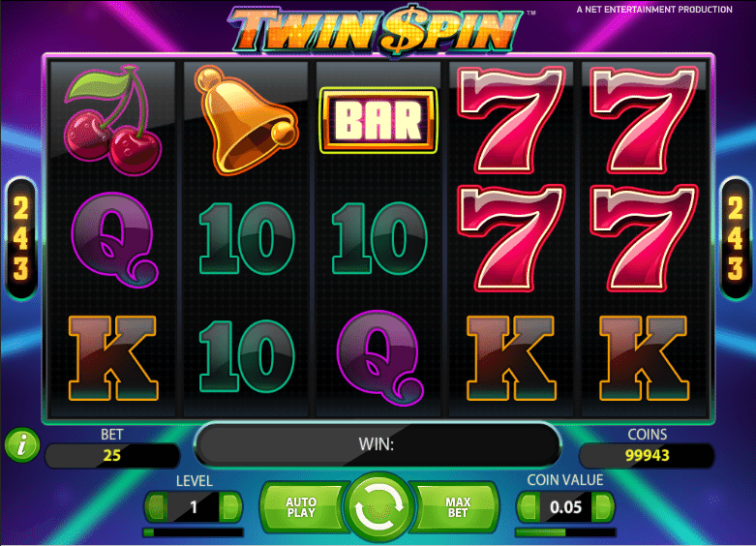Click the Coins balance display 99943
Image resolution: width=756 pixels, height=546 pixels.
(647, 455)
